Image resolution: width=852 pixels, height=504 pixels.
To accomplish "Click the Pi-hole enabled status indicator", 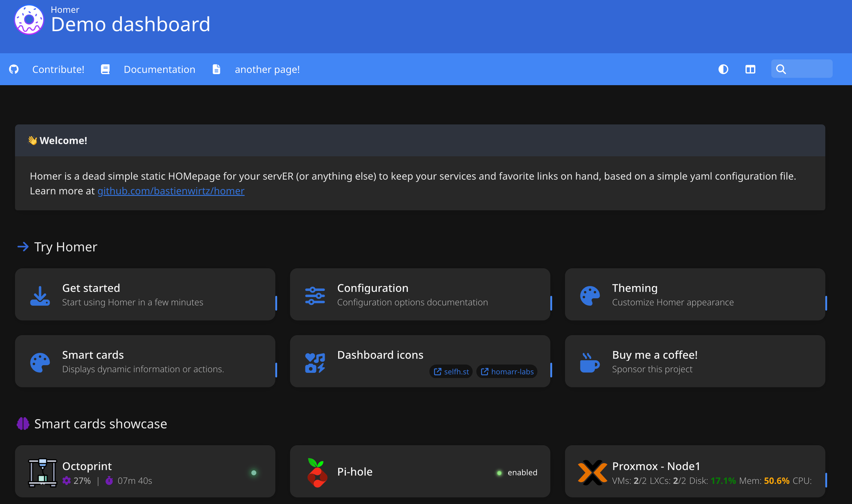I will coord(517,472).
